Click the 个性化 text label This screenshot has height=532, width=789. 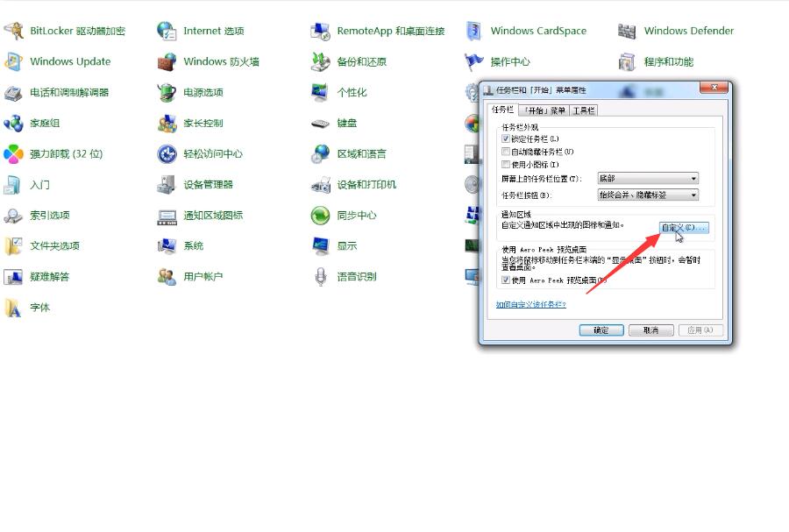coord(352,93)
